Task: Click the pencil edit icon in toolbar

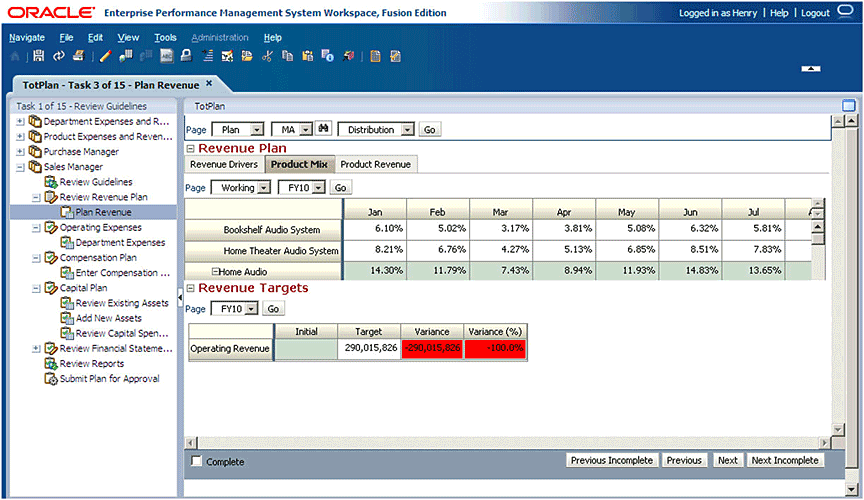Action: 105,56
